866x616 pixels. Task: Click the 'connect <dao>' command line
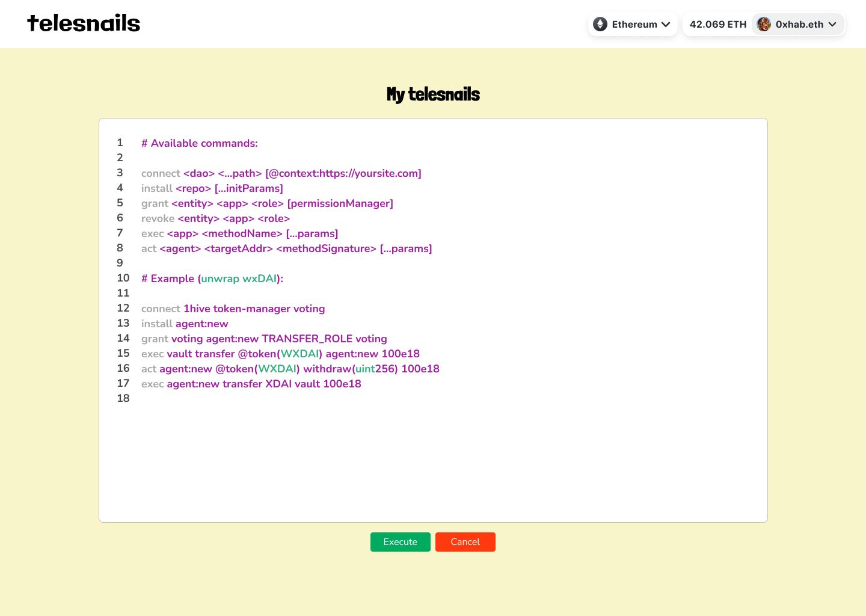pos(281,173)
